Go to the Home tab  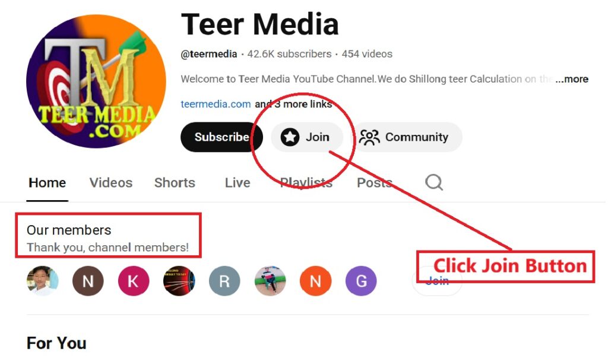point(47,182)
